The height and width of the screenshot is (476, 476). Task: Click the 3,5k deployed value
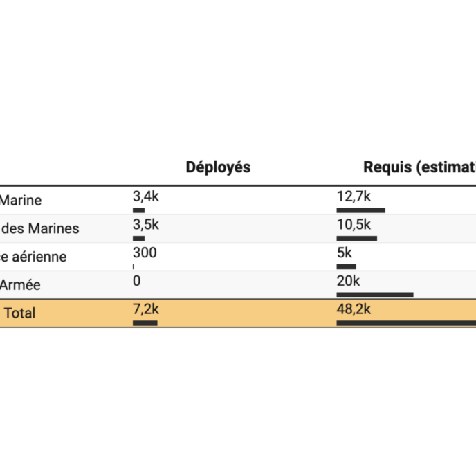pyautogui.click(x=146, y=224)
